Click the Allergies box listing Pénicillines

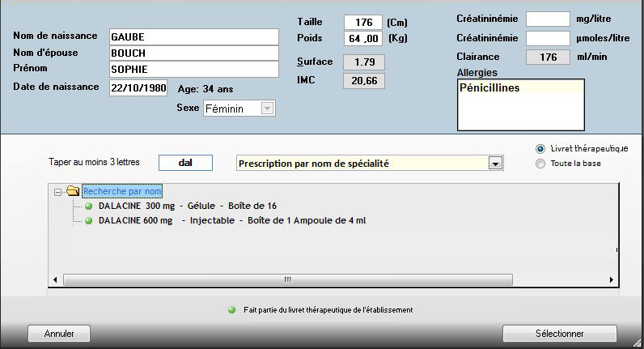tap(521, 104)
